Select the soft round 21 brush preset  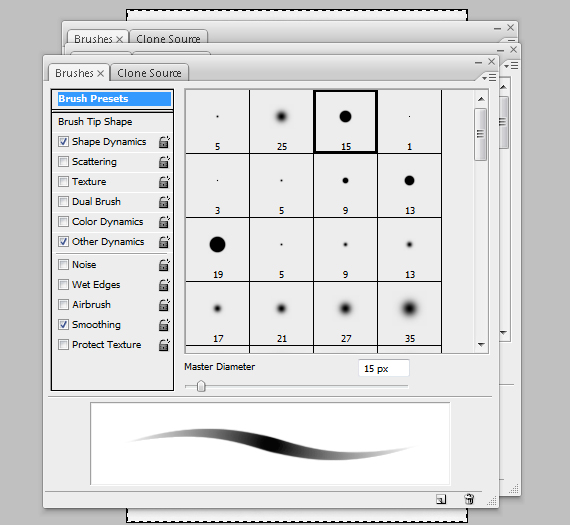(281, 313)
